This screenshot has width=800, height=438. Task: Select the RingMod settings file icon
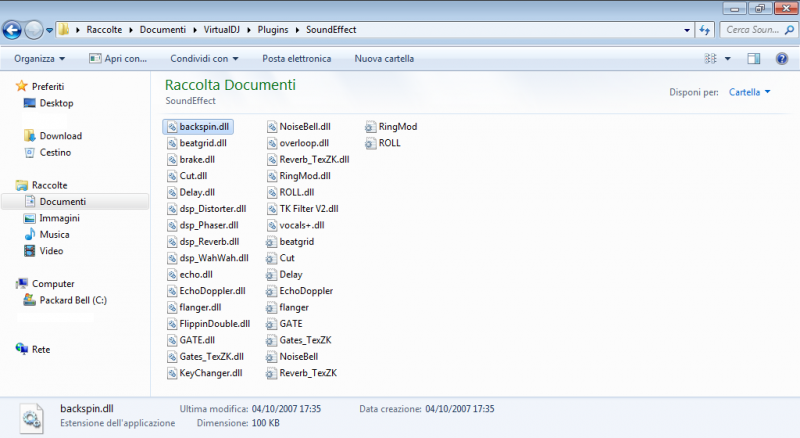point(370,127)
